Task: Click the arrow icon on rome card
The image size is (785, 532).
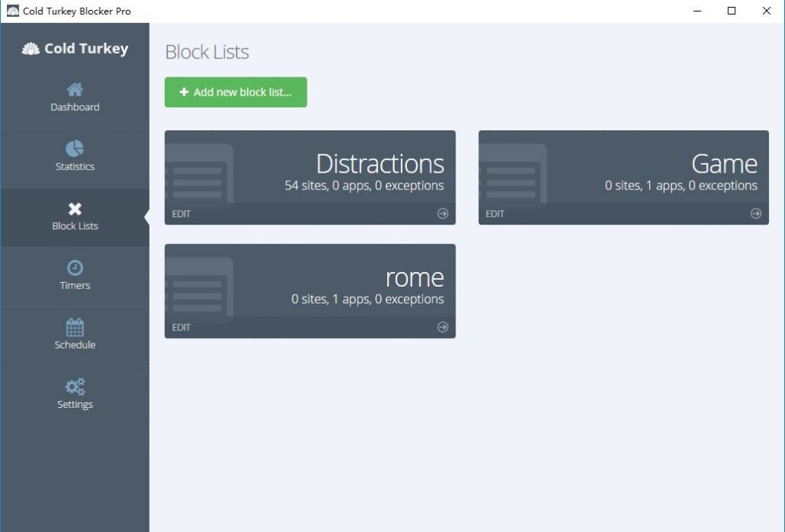Action: [x=442, y=327]
